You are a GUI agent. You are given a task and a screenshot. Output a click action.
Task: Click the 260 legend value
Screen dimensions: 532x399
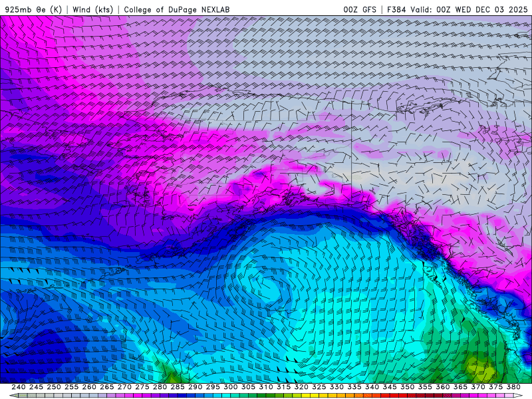click(x=89, y=387)
